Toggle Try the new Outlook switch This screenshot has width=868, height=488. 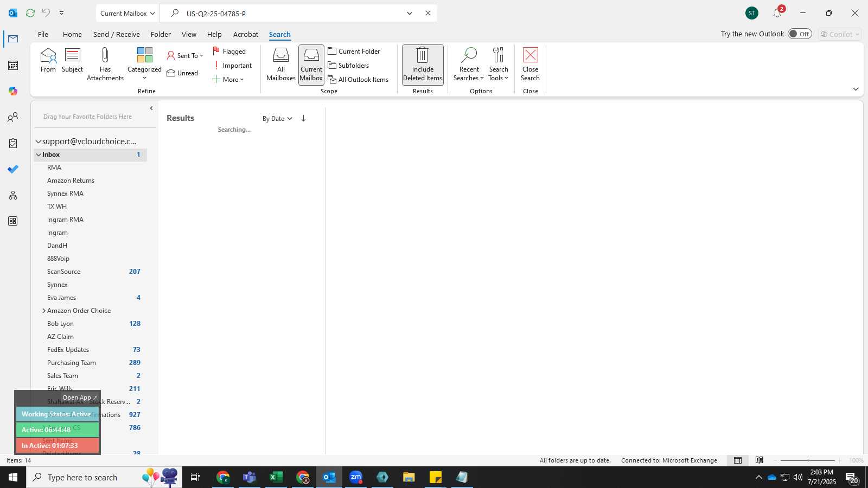(x=800, y=34)
